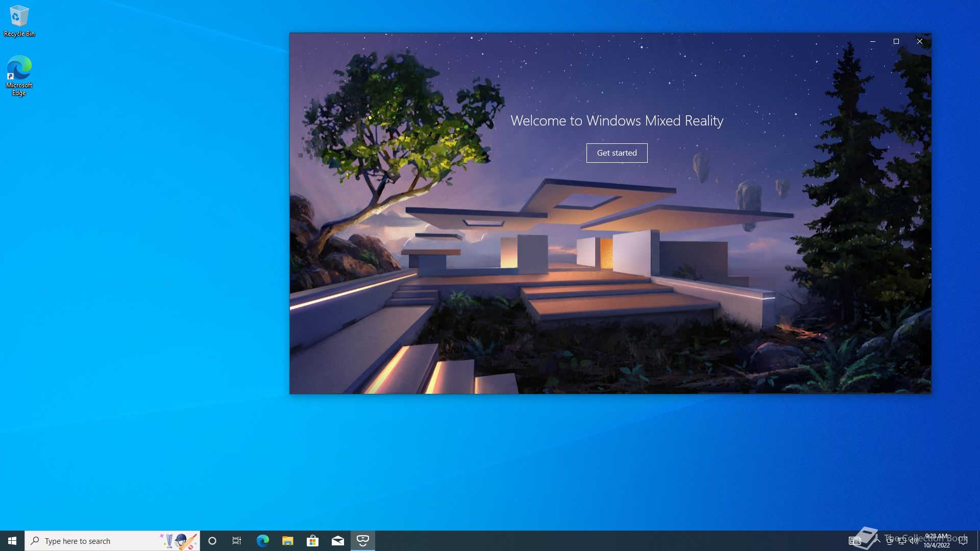Open the Mail app from the taskbar

(338, 541)
